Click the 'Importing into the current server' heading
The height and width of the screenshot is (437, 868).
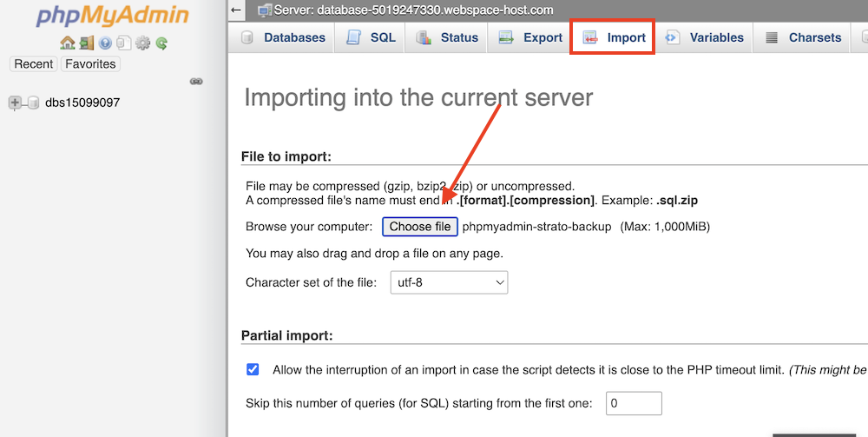(418, 97)
